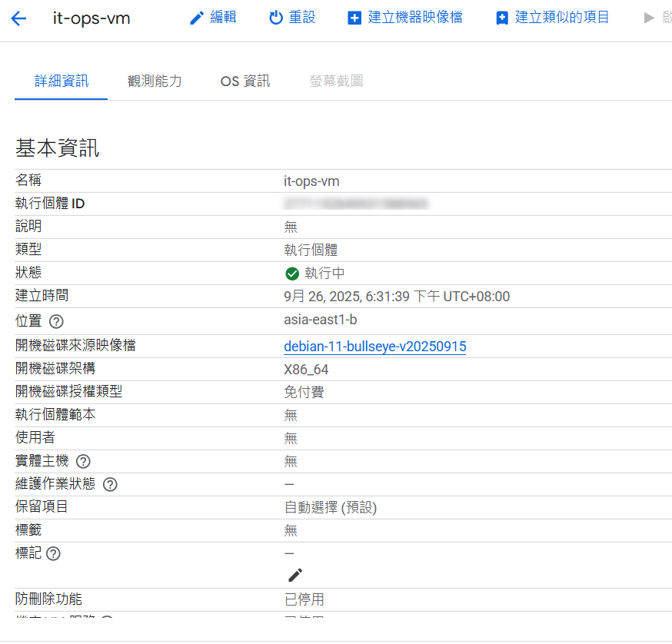Viewport: 672px width, 644px height.
Task: Click the green running status checkmark
Action: coord(292,274)
